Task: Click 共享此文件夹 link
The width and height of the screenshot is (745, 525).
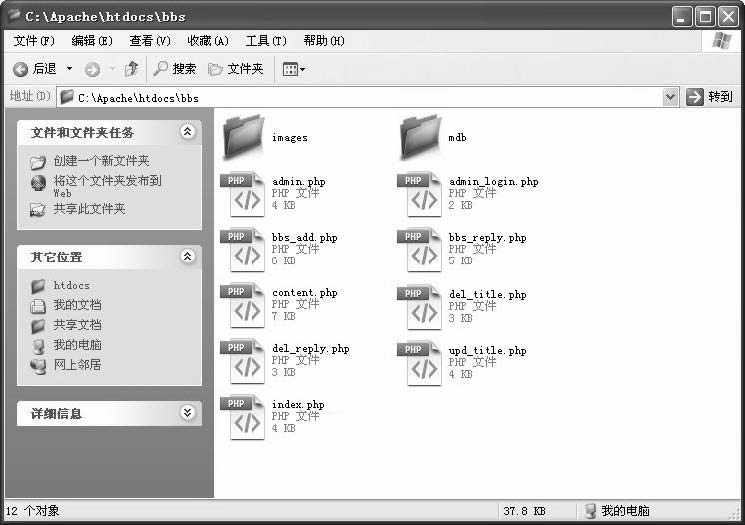Action: 89,209
